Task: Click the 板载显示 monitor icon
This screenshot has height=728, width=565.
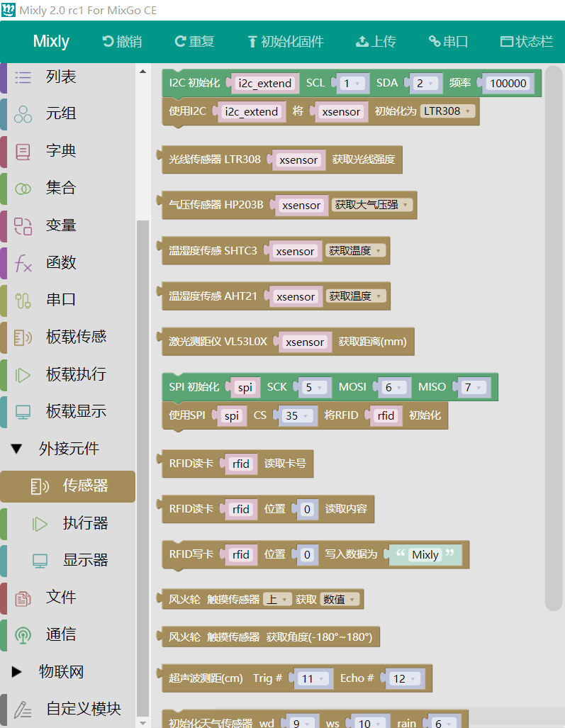Action: 23,412
